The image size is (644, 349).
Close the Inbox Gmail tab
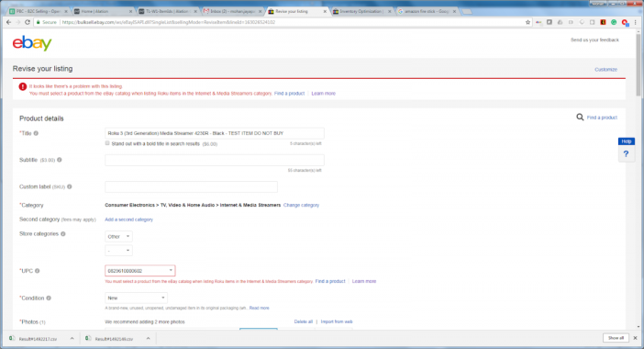point(260,12)
